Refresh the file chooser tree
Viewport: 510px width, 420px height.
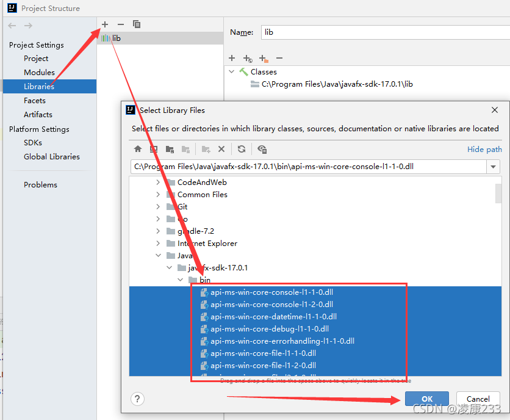[242, 149]
